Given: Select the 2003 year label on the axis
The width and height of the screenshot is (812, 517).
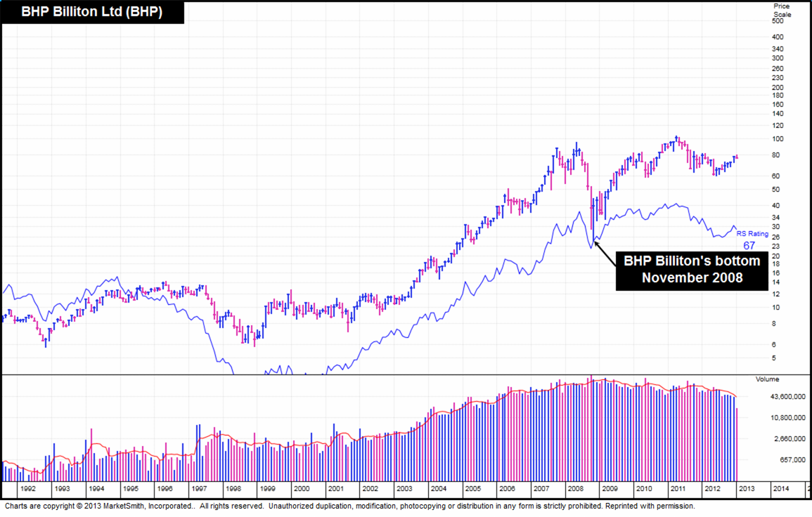Looking at the screenshot, I should (404, 488).
